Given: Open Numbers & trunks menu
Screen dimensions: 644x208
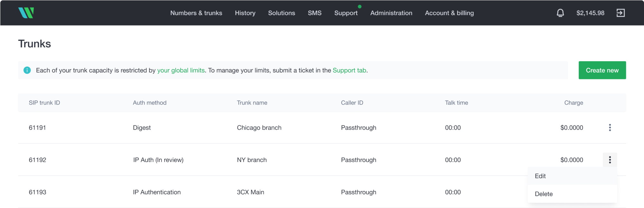Looking at the screenshot, I should coord(196,13).
